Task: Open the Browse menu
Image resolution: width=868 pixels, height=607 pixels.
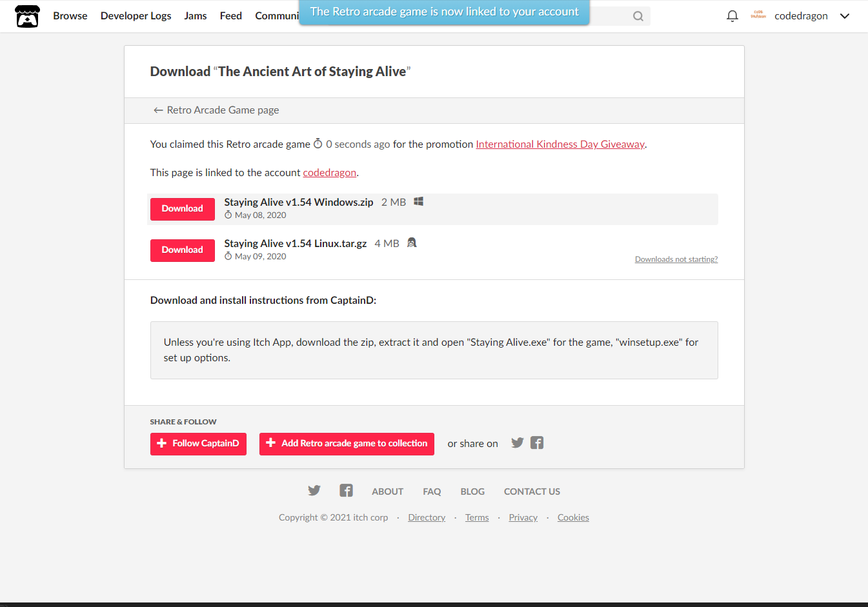Action: coord(70,15)
